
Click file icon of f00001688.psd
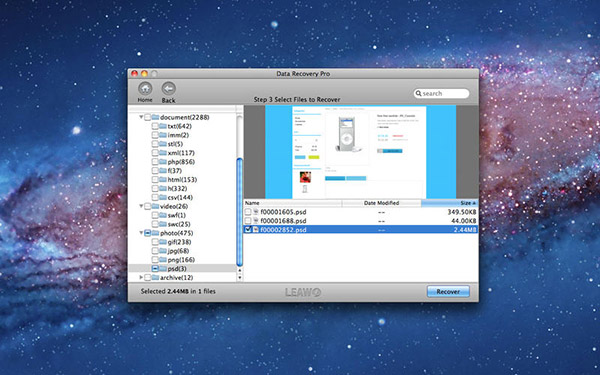[256, 221]
